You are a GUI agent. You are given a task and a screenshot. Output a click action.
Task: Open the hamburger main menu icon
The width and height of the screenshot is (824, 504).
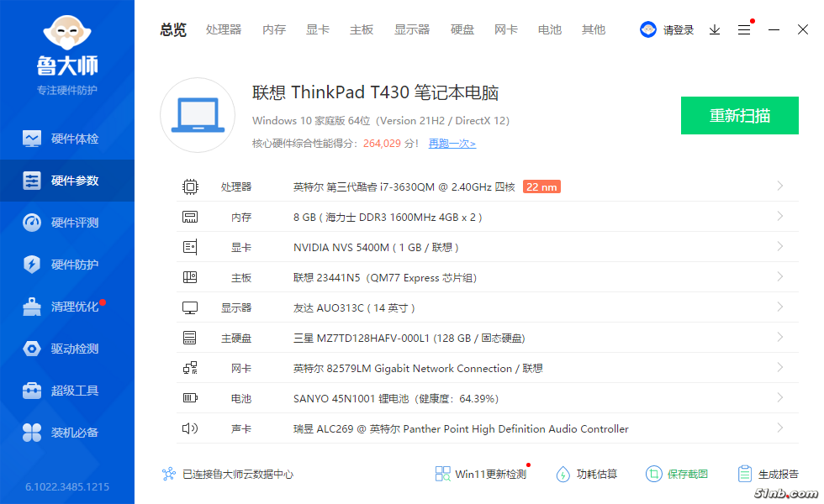(x=744, y=29)
